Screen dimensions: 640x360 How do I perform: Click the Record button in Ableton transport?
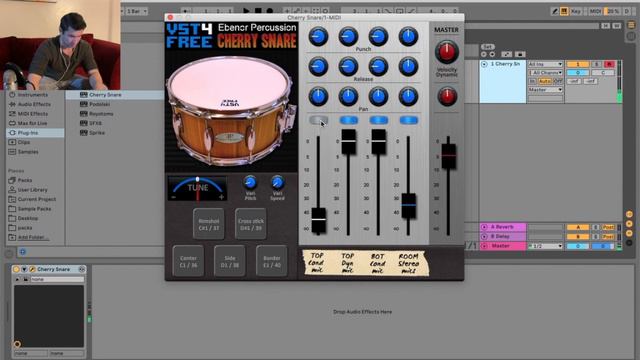[269, 11]
